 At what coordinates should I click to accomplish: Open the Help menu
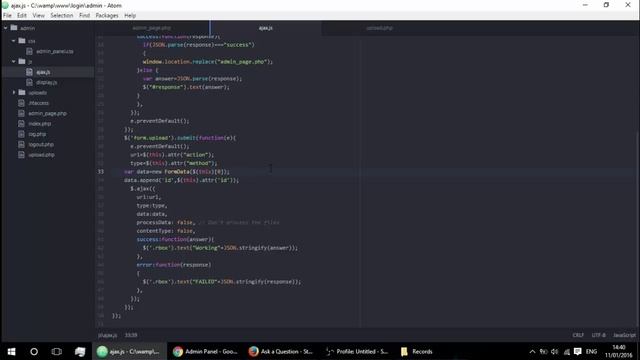(x=130, y=16)
